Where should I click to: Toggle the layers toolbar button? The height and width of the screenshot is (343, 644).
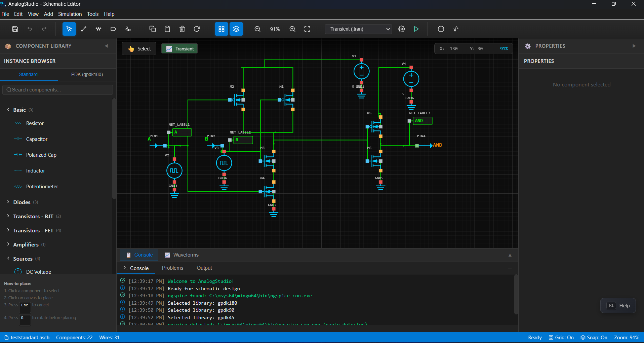(236, 29)
